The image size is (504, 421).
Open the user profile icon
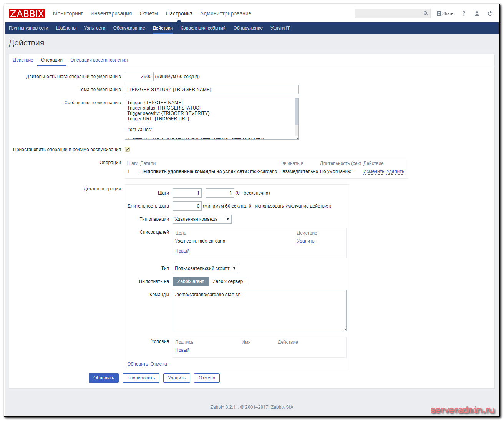477,13
